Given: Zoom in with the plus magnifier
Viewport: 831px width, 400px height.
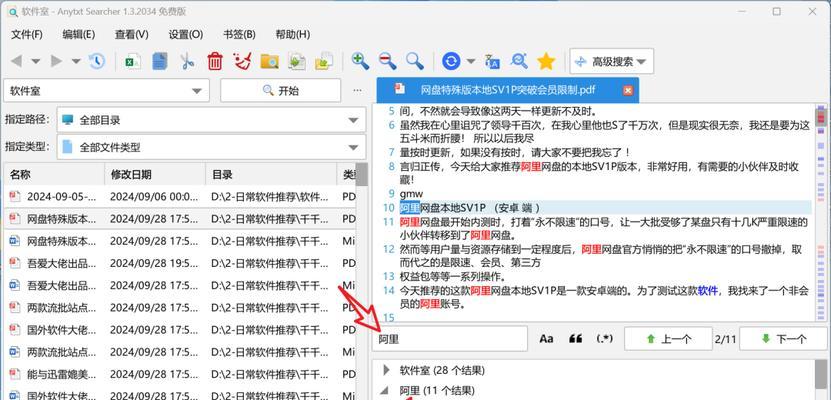Looking at the screenshot, I should 360,61.
